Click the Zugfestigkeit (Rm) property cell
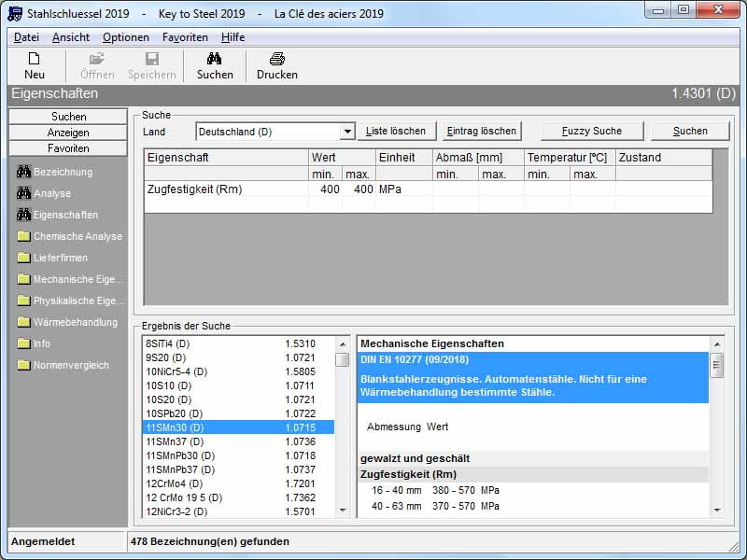The height and width of the screenshot is (560, 747). coord(226,189)
